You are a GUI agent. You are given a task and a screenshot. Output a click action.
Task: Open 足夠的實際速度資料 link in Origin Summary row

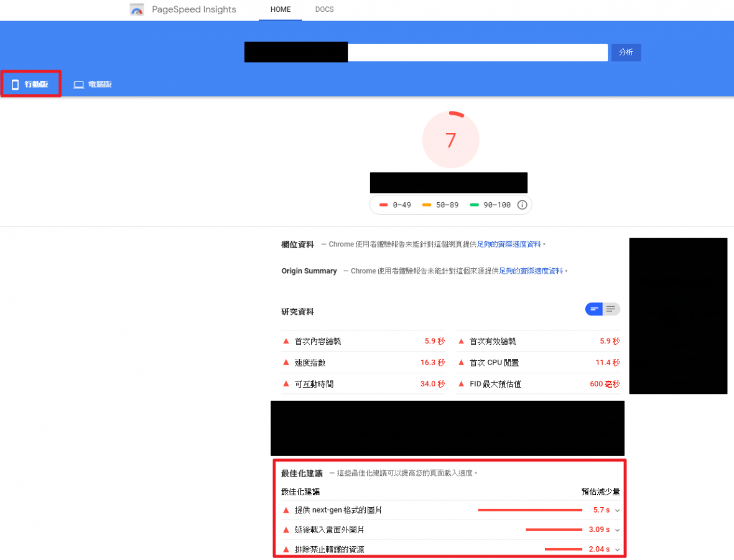tap(531, 271)
